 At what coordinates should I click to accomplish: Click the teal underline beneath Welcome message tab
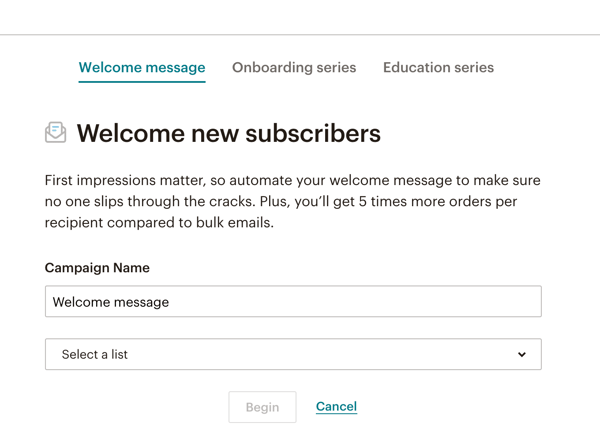pos(142,81)
